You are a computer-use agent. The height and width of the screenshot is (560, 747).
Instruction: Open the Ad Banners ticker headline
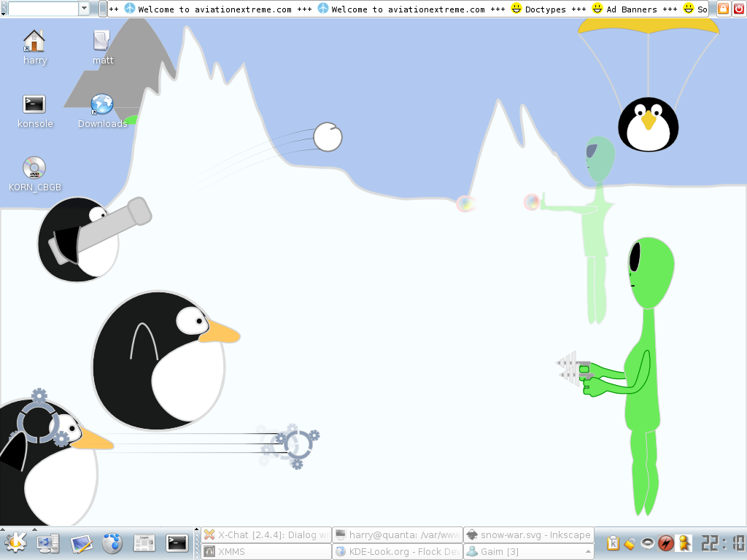point(632,9)
